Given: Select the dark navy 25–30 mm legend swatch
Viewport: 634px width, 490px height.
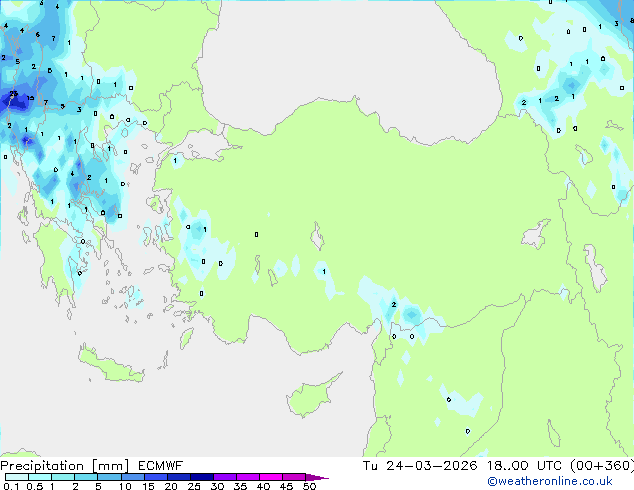Looking at the screenshot, I should coord(205,477).
